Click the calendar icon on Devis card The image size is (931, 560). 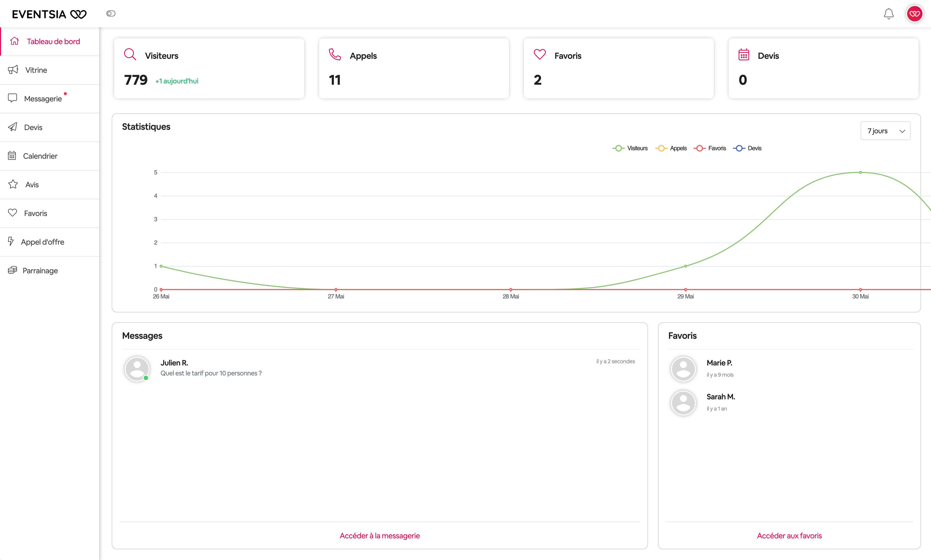coord(744,54)
